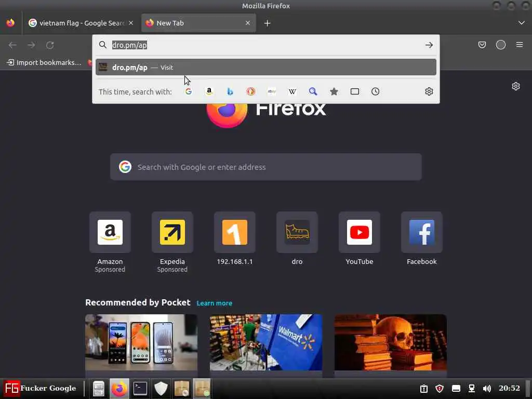Search this time with Bing icon
Viewport: 532px width, 399px height.
click(x=230, y=91)
